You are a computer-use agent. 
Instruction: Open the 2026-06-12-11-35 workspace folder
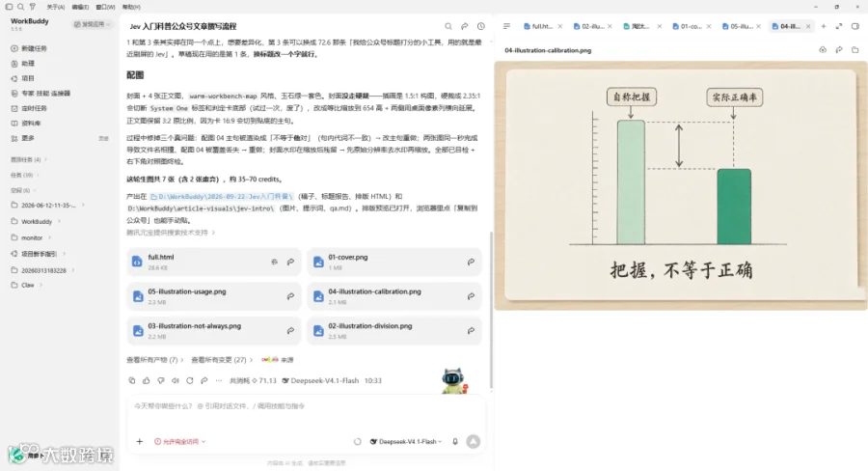point(47,205)
